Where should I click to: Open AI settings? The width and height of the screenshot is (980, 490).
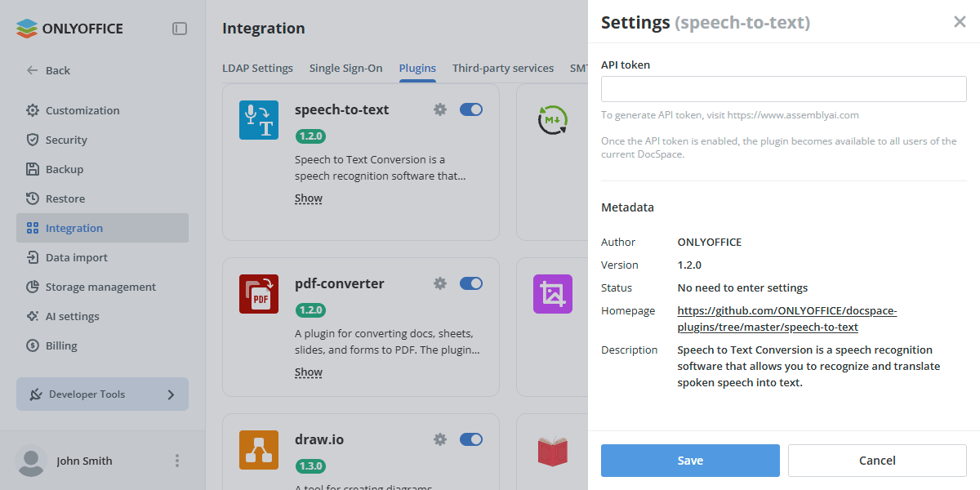(102, 316)
